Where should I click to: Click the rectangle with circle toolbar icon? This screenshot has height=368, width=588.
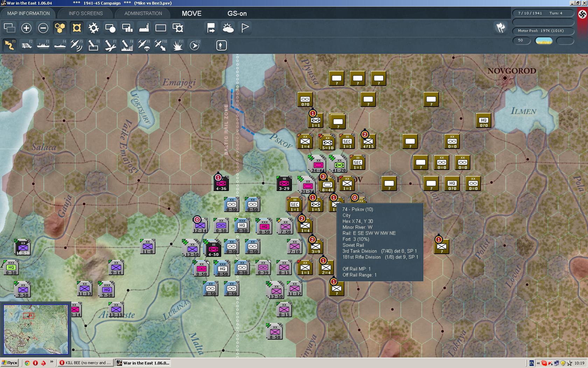pos(110,28)
